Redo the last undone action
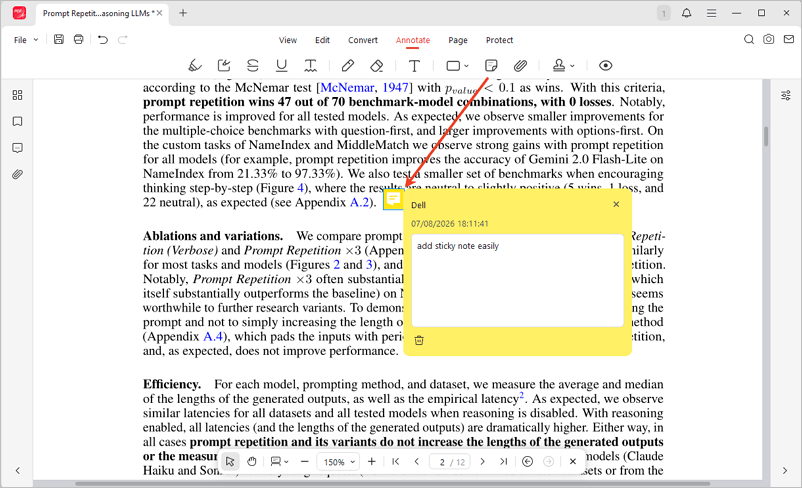 tap(123, 39)
